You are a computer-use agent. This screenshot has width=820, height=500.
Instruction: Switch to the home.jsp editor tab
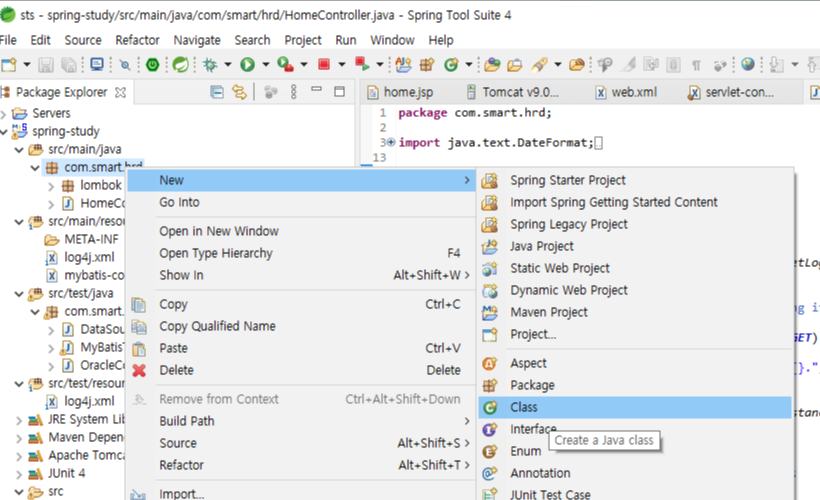[x=401, y=93]
